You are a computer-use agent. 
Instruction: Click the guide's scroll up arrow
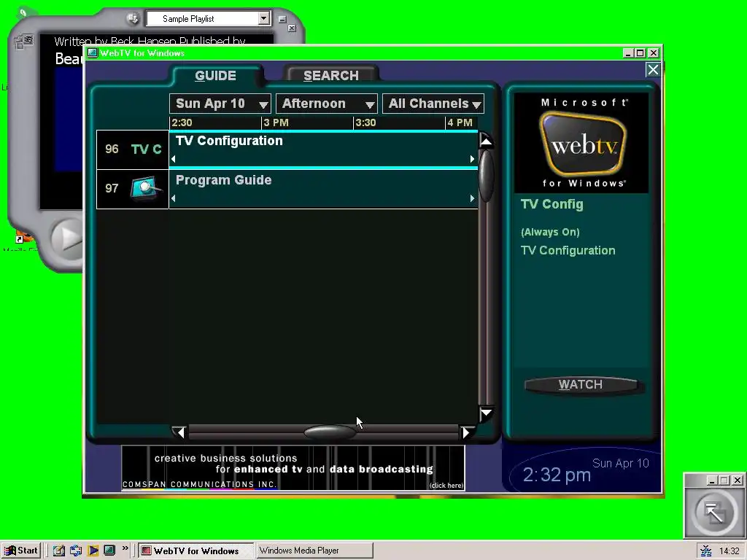tap(486, 141)
